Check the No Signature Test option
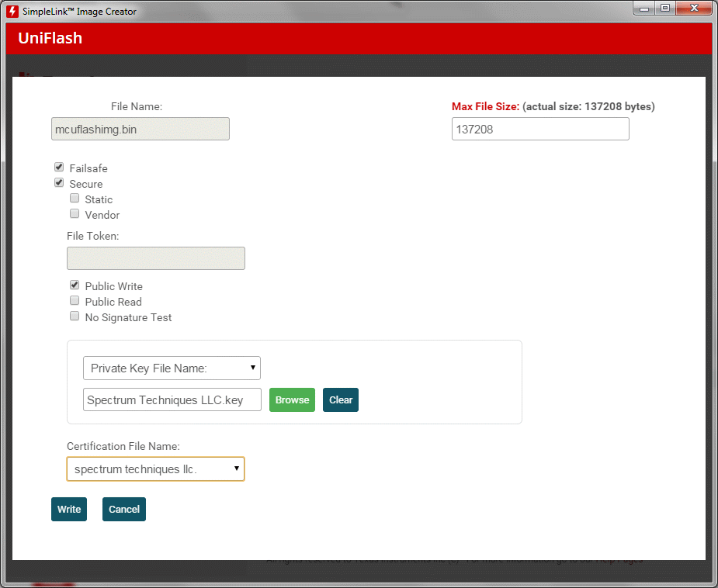718x588 pixels. [x=75, y=316]
